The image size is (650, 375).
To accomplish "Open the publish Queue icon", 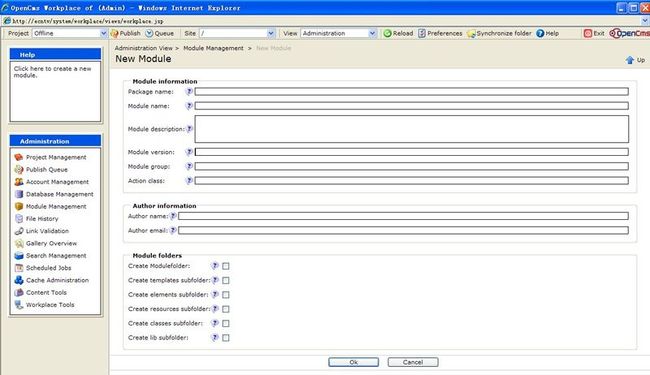I will click(149, 34).
